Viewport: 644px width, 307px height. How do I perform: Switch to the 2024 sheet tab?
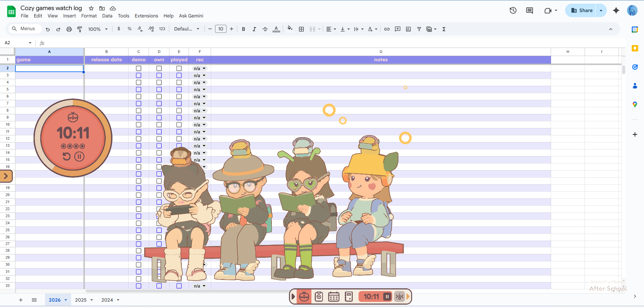click(x=107, y=300)
